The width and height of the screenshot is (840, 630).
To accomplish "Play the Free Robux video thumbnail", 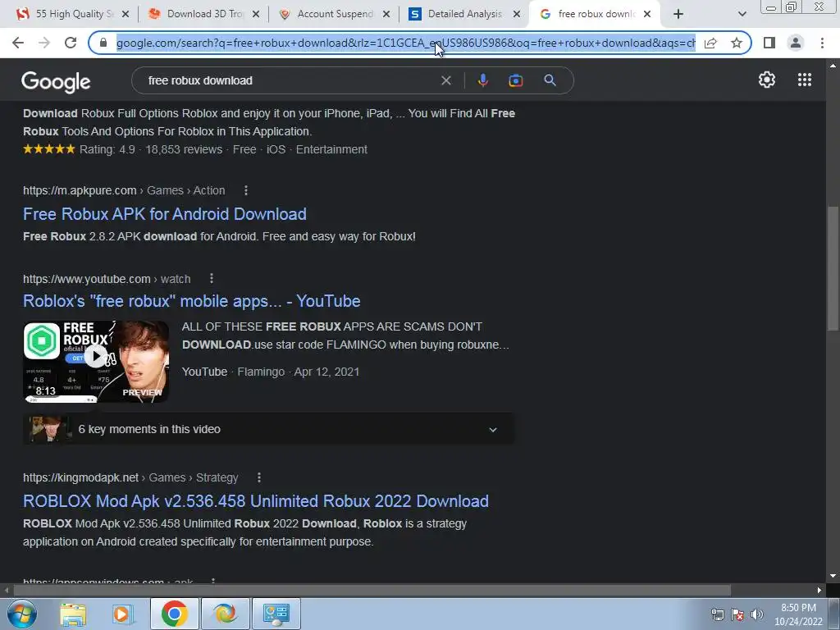I will click(x=96, y=362).
